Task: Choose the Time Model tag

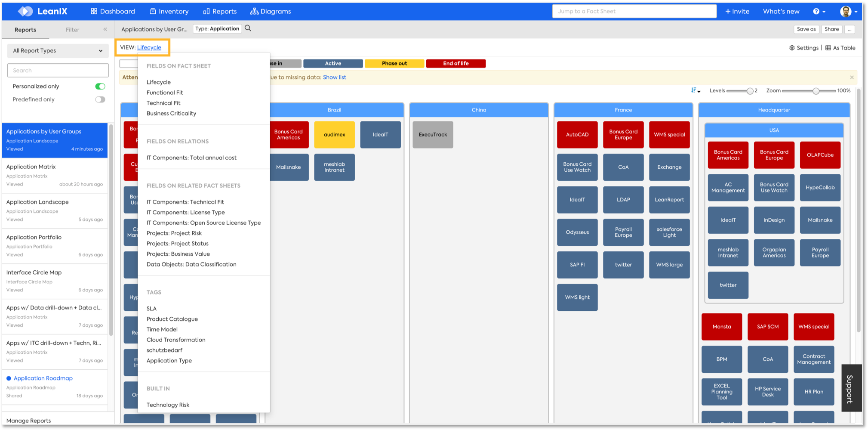Action: [162, 329]
